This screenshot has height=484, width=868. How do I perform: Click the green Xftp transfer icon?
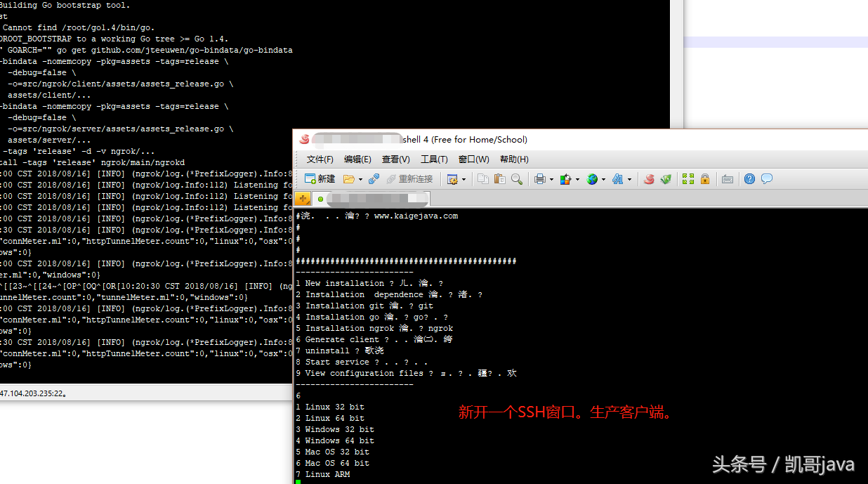click(x=666, y=179)
